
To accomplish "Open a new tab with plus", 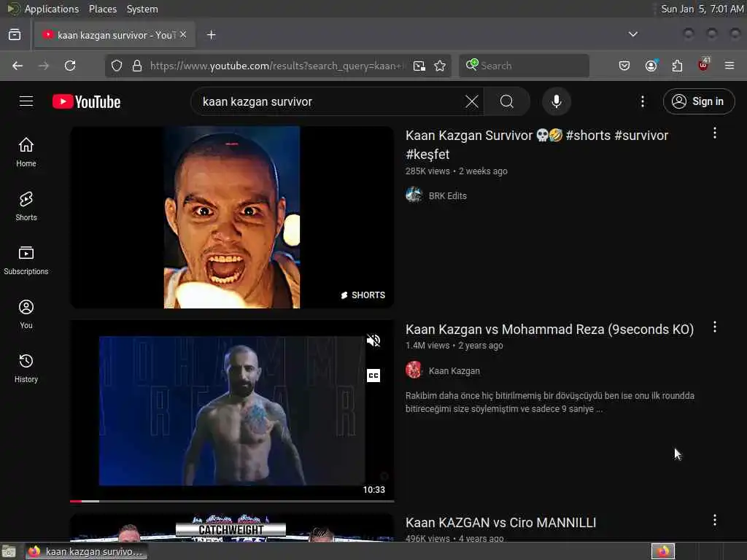I will 211,35.
